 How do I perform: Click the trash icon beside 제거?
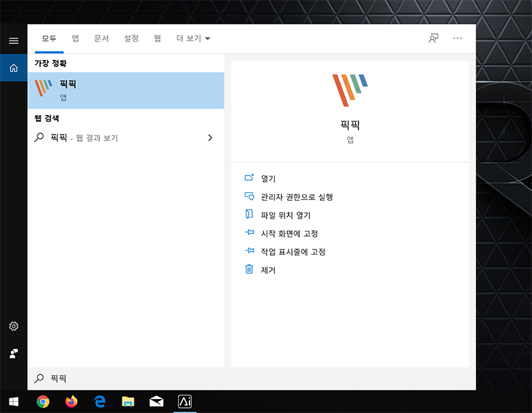249,269
